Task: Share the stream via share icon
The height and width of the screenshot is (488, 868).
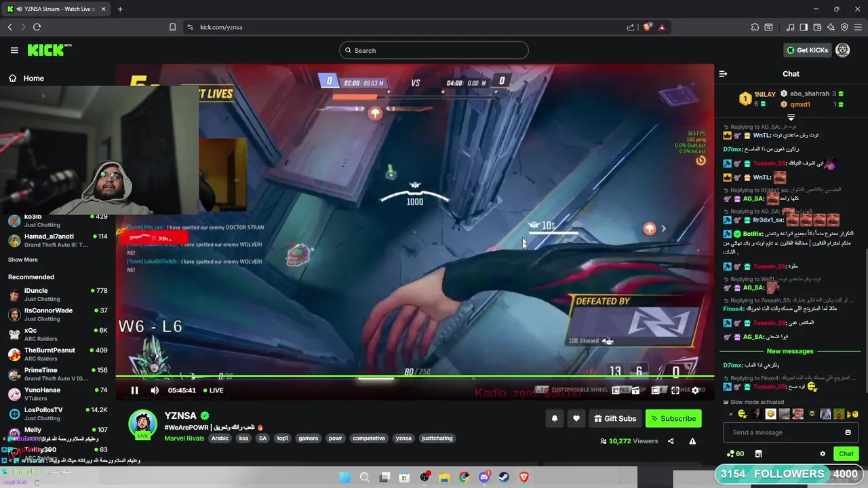Action: coord(671,441)
